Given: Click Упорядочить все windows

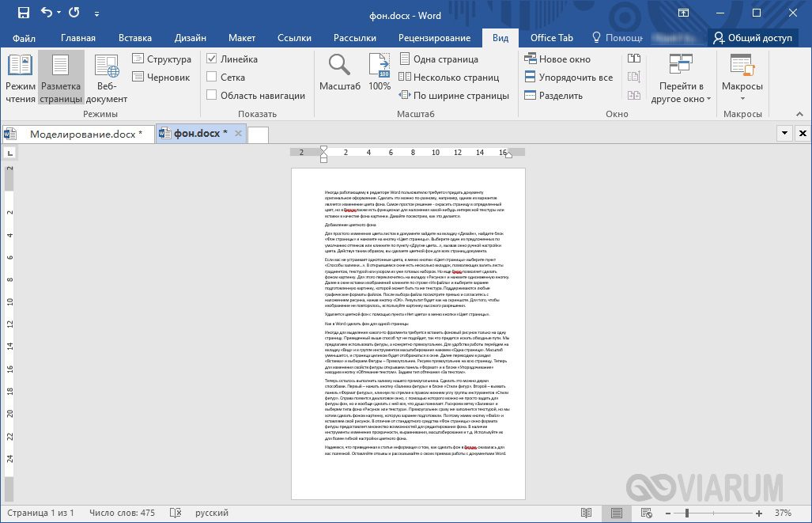Looking at the screenshot, I should [x=568, y=78].
